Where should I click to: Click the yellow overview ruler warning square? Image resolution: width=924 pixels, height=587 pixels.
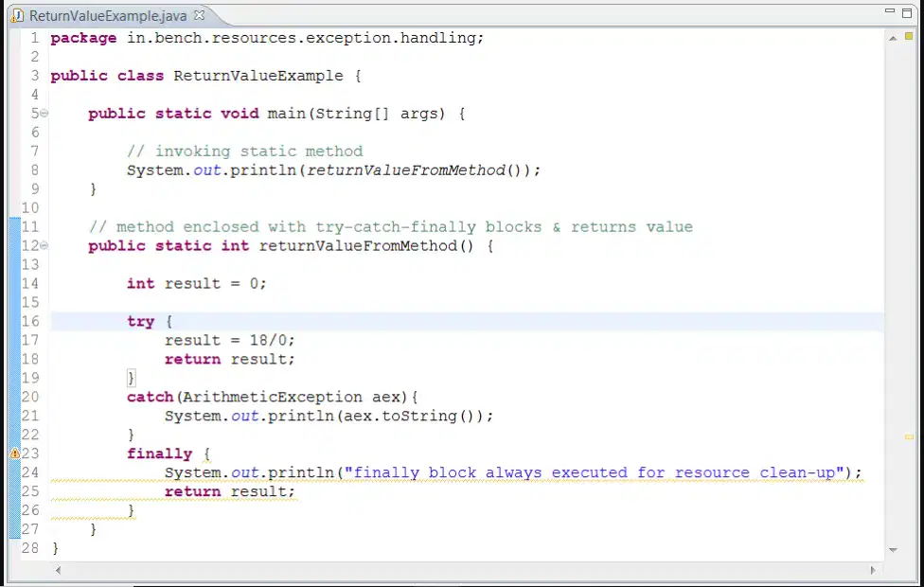click(x=909, y=37)
